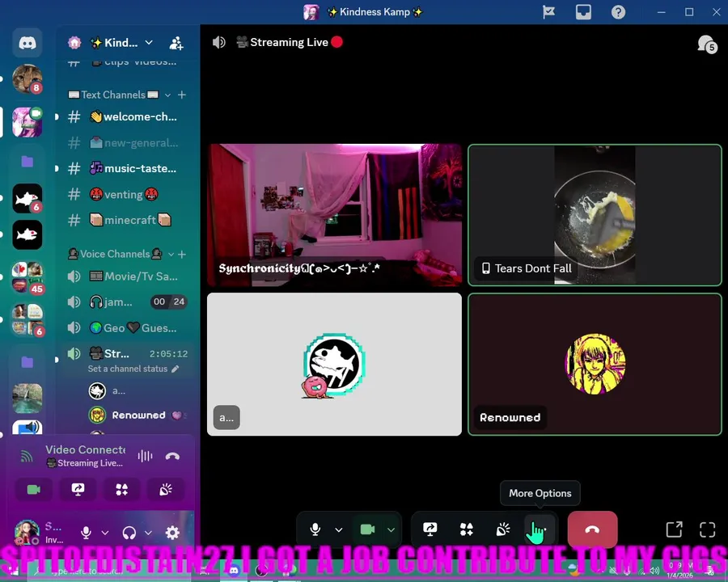Select the a... shark user in voice list
Screen dimensions: 728x582
click(x=134, y=390)
